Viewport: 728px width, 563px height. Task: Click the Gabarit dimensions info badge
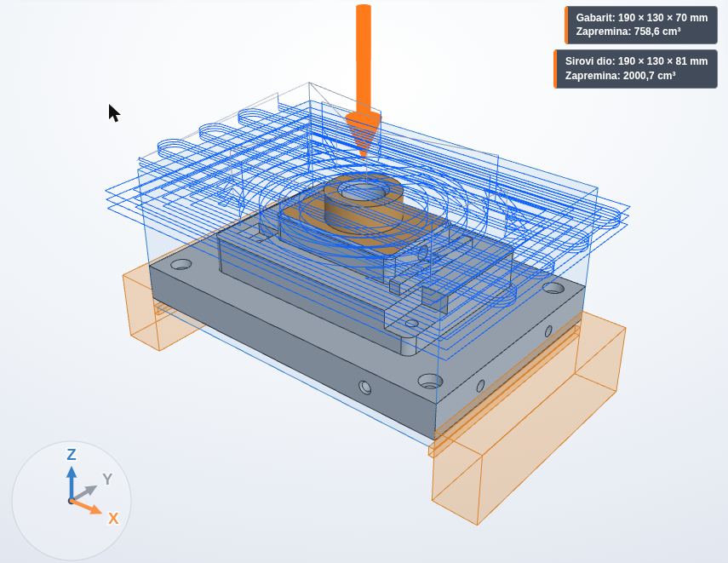pyautogui.click(x=641, y=25)
